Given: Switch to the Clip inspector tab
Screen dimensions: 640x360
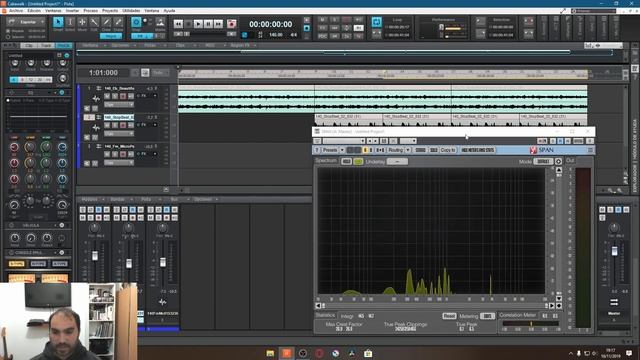Looking at the screenshot, I should pyautogui.click(x=29, y=45).
